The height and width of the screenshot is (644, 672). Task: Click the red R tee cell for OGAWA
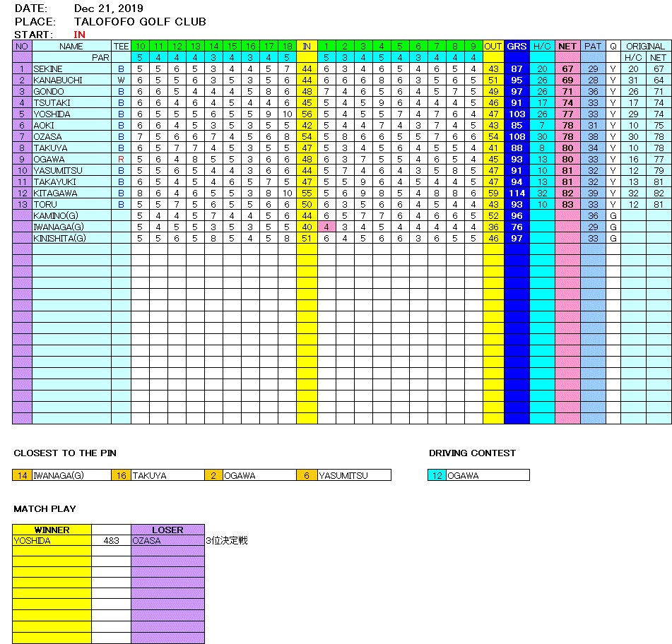tap(121, 160)
